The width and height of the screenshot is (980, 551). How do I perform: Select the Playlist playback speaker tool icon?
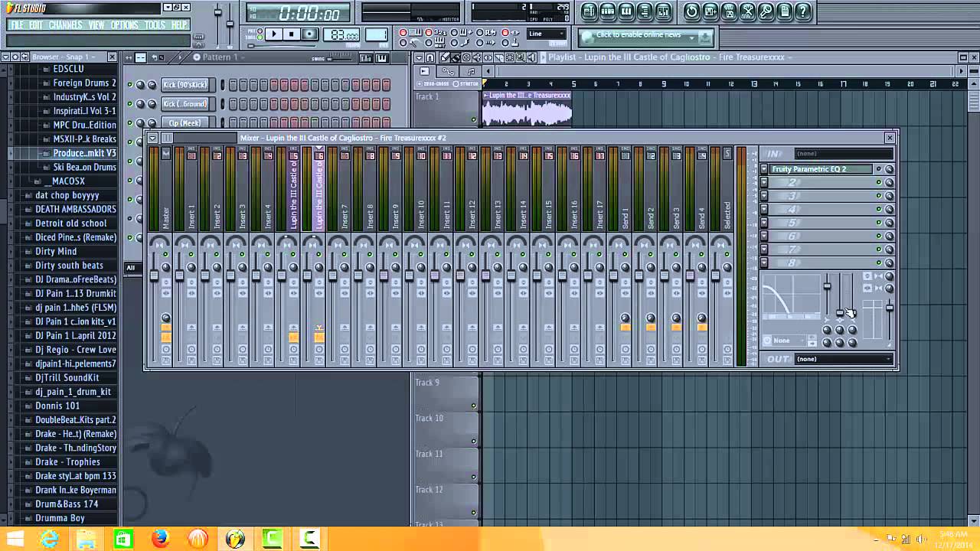click(x=531, y=57)
